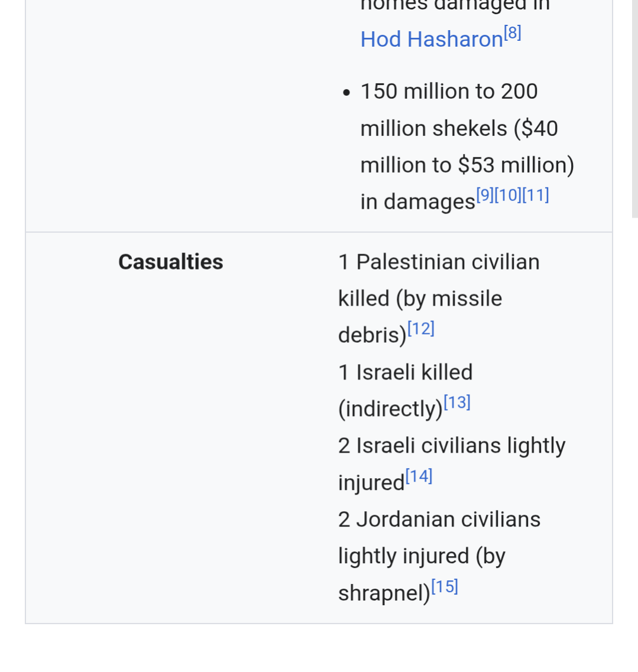Open the Hod Hasharon article link

(x=431, y=40)
